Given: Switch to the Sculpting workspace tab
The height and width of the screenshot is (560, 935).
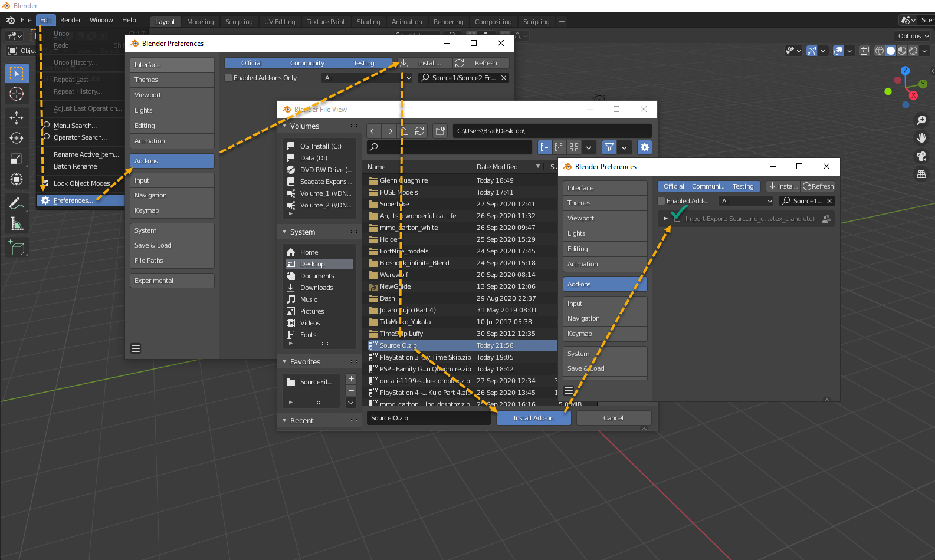Looking at the screenshot, I should pyautogui.click(x=239, y=22).
